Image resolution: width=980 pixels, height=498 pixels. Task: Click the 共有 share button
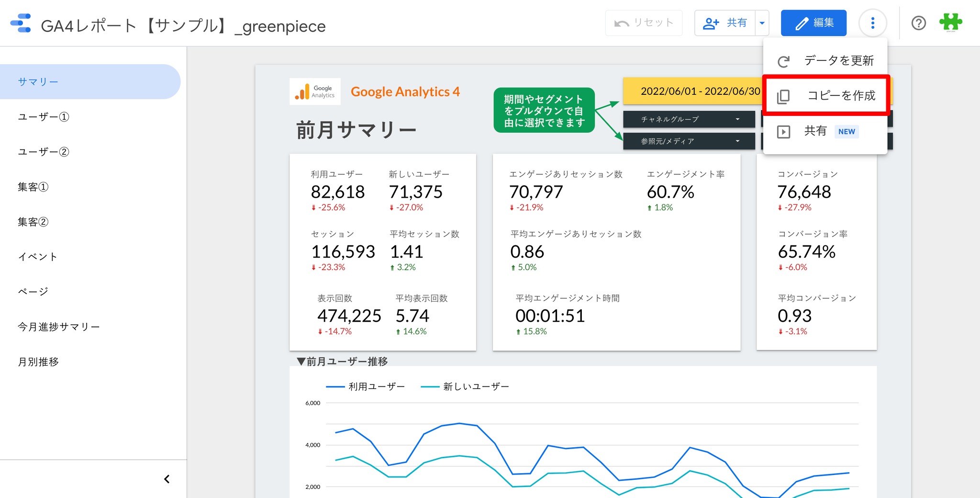pos(724,23)
